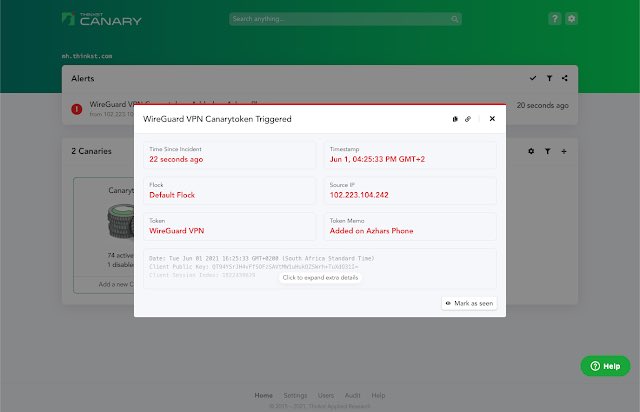The height and width of the screenshot is (412, 640).
Task: Click the Thinkst Canary logo
Action: pyautogui.click(x=101, y=19)
